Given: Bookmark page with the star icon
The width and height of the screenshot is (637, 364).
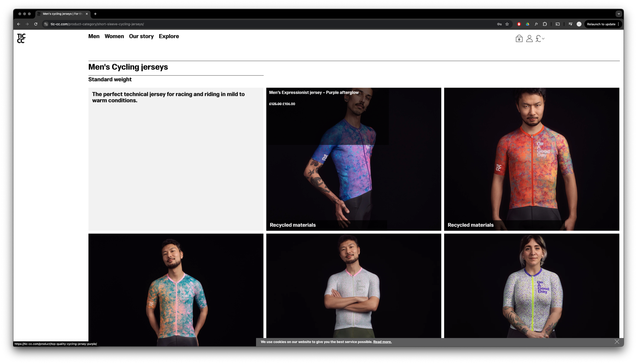Looking at the screenshot, I should point(507,24).
